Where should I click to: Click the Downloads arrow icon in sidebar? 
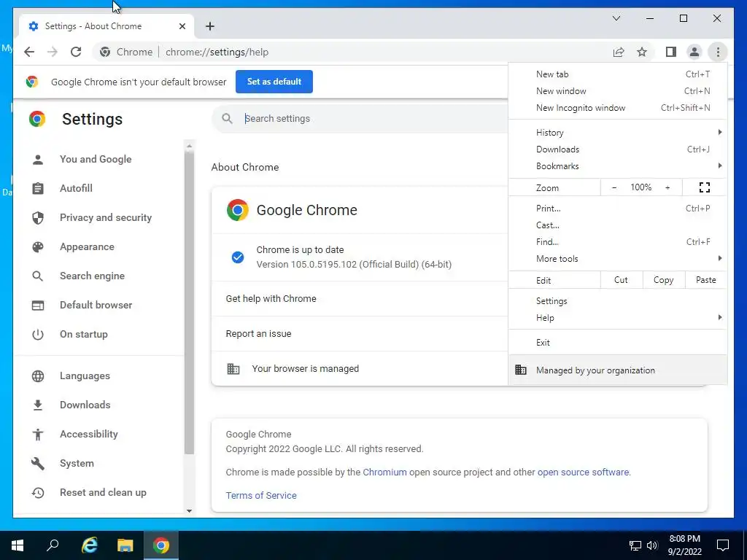pos(38,405)
